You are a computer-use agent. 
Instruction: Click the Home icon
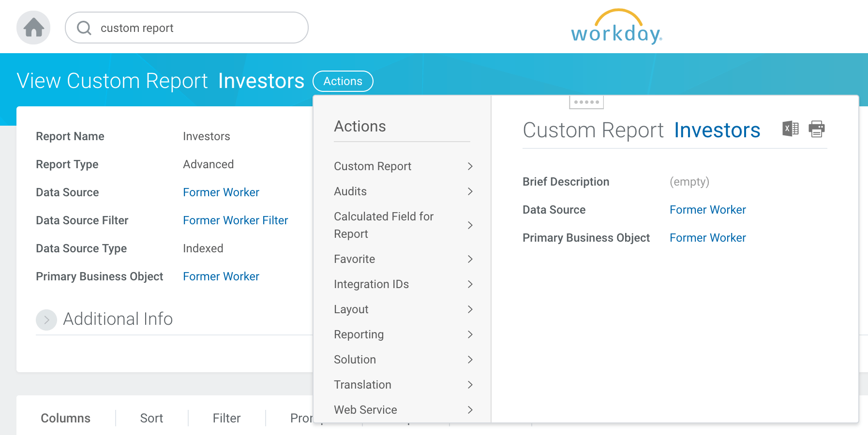[33, 28]
